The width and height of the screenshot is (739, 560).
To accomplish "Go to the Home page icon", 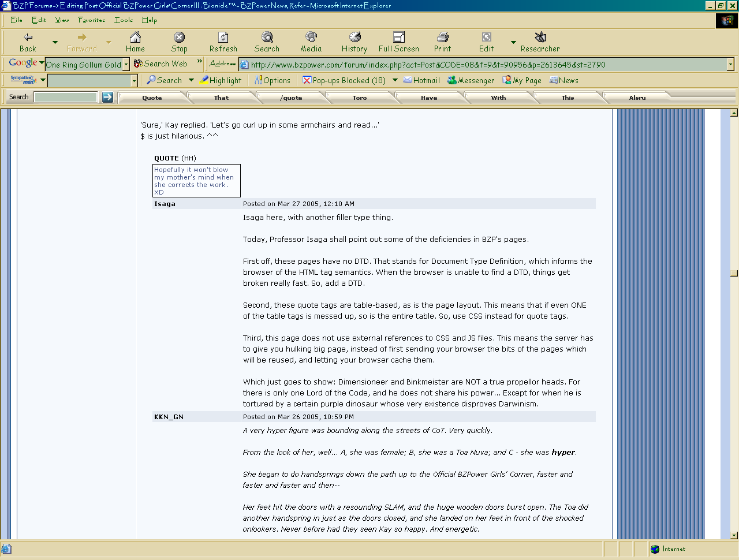I will (x=135, y=38).
